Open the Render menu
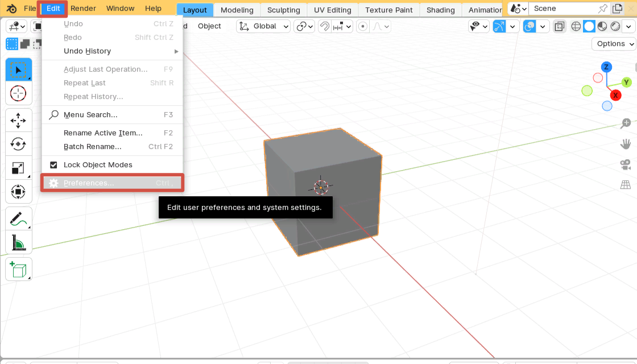637x364 pixels. [83, 9]
